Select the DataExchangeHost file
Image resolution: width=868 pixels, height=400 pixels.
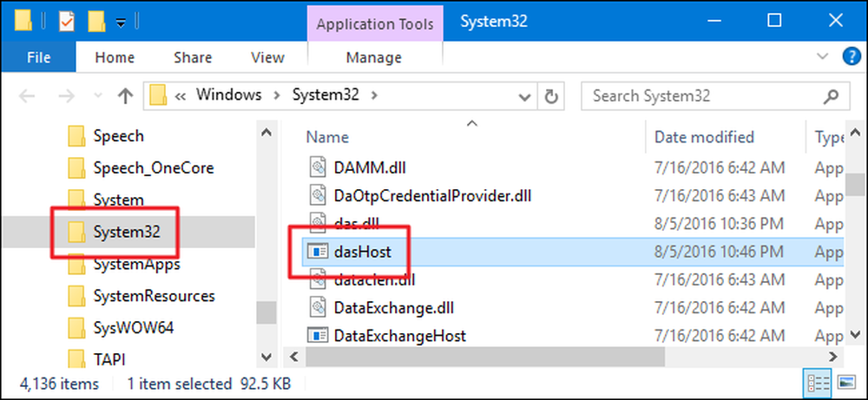(399, 336)
